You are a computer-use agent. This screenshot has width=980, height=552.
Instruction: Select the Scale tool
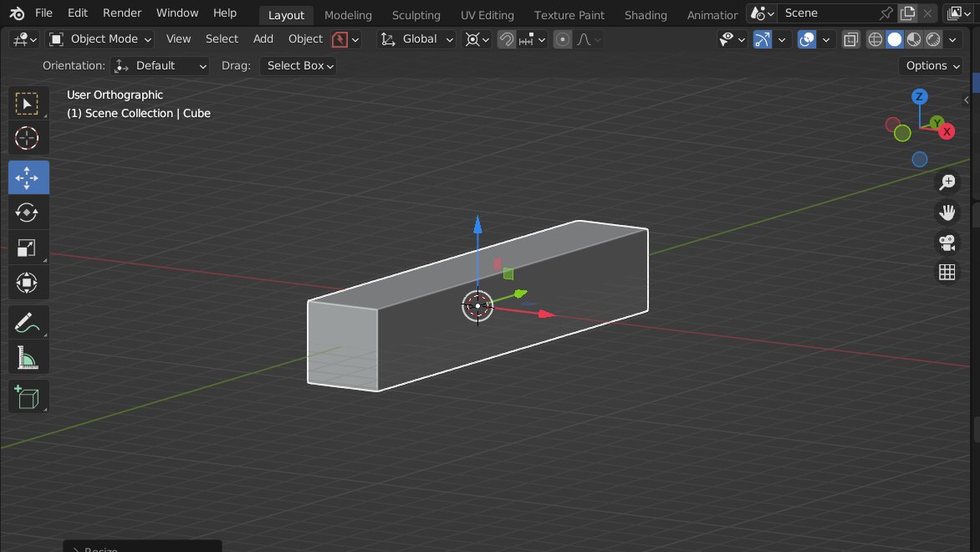[x=27, y=248]
